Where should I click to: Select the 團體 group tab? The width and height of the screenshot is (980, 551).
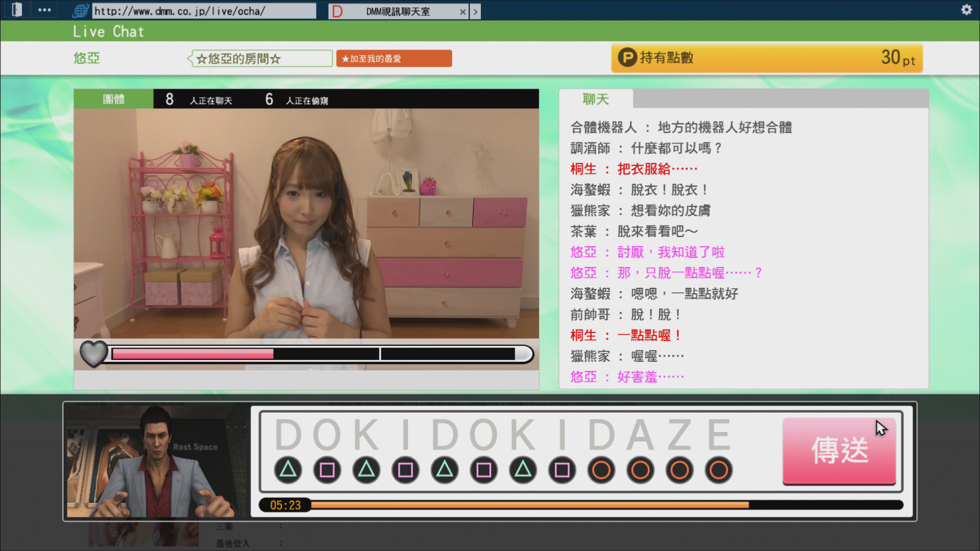(113, 99)
